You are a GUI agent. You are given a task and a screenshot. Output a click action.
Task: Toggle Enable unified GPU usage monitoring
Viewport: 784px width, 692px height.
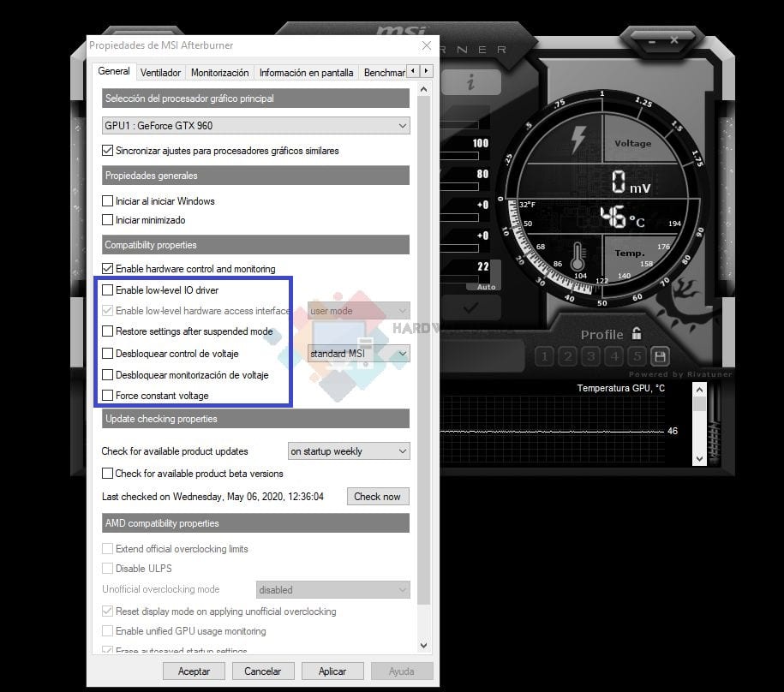tap(107, 631)
